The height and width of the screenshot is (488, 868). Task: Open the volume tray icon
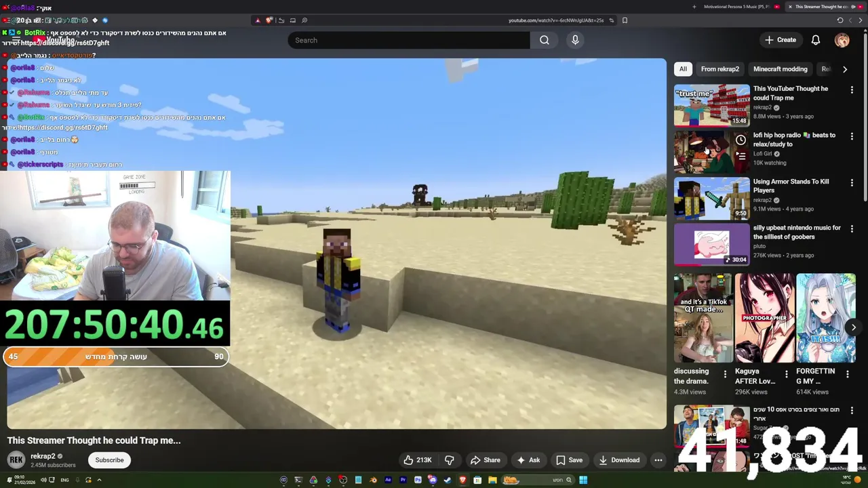43,480
